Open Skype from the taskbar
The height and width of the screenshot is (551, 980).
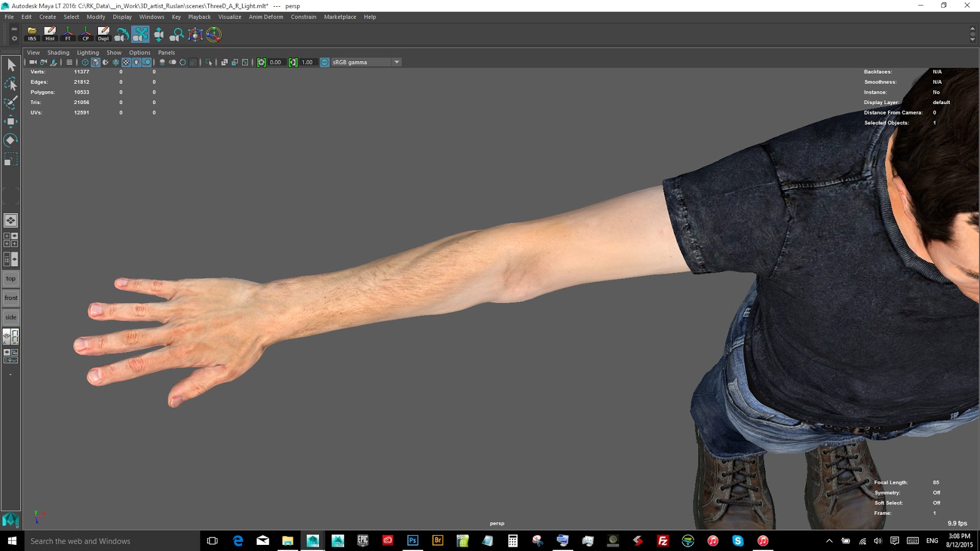click(x=737, y=541)
